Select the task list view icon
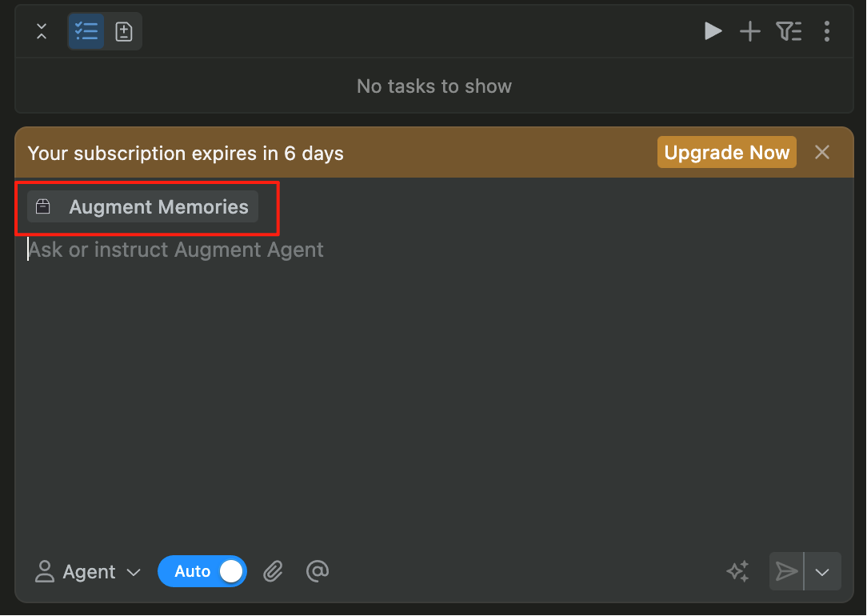867x616 pixels. [86, 31]
